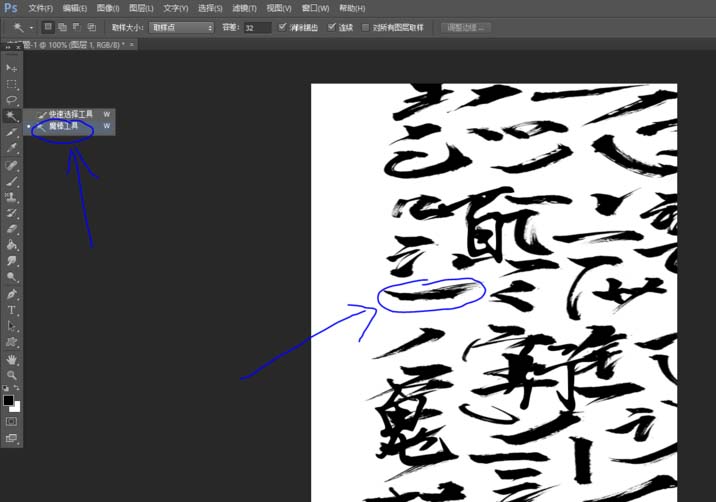
Task: Select the Rectangular Marquee tool
Action: [x=11, y=84]
